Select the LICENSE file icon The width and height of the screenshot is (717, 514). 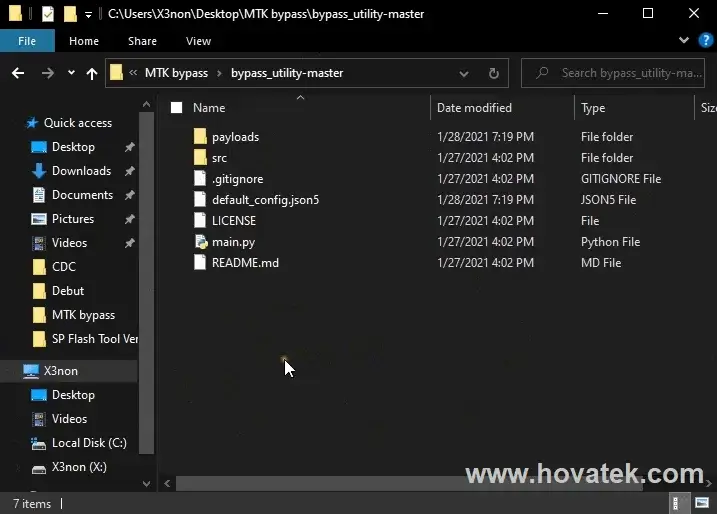click(x=200, y=220)
